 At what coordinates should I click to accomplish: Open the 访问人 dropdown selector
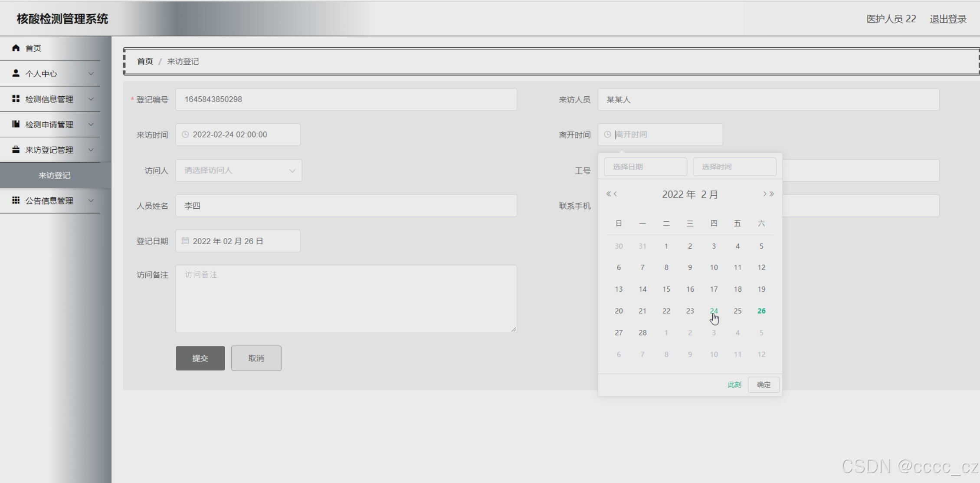click(x=239, y=171)
